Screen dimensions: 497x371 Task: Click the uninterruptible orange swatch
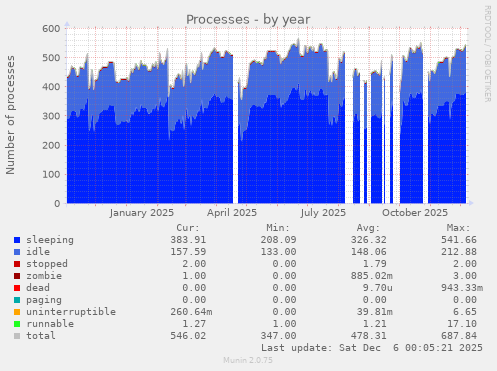17,312
